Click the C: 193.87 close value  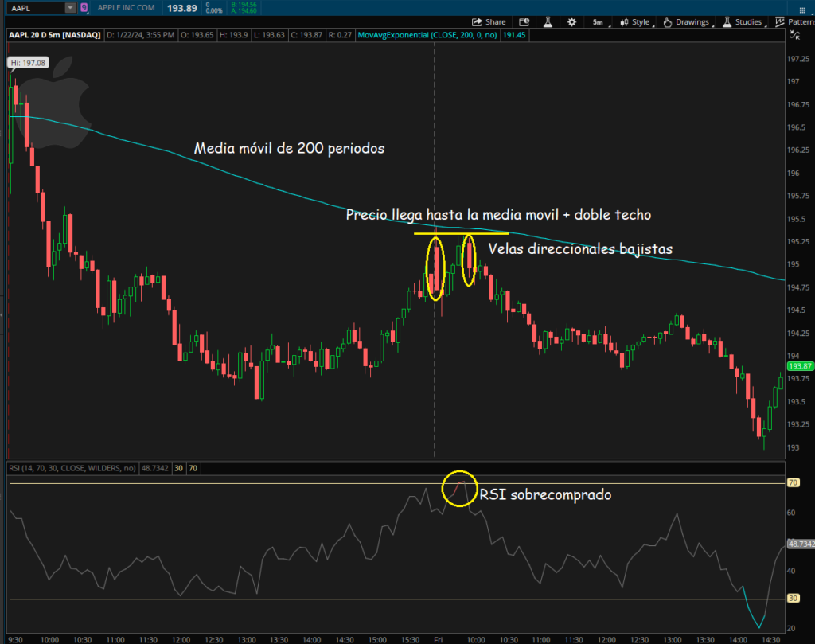(306, 35)
